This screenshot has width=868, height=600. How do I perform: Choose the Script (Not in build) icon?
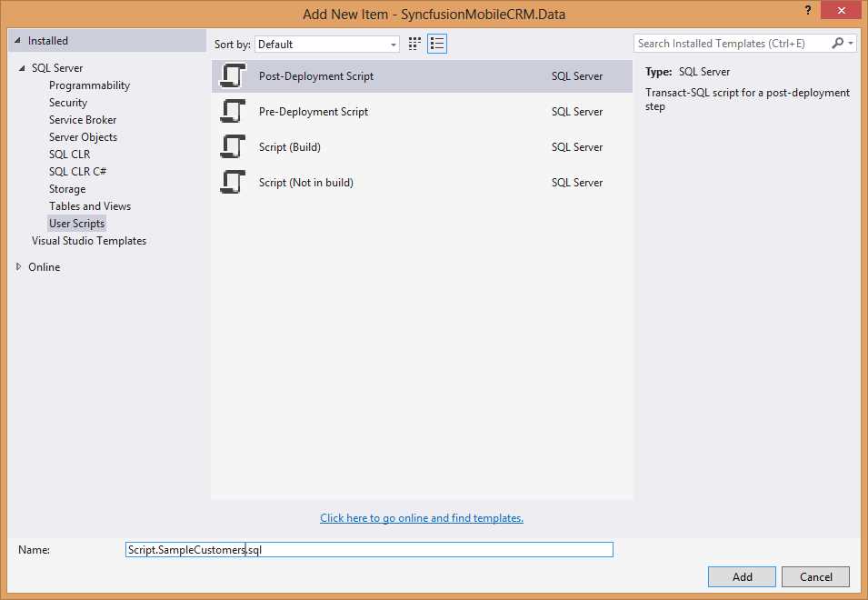[x=233, y=182]
